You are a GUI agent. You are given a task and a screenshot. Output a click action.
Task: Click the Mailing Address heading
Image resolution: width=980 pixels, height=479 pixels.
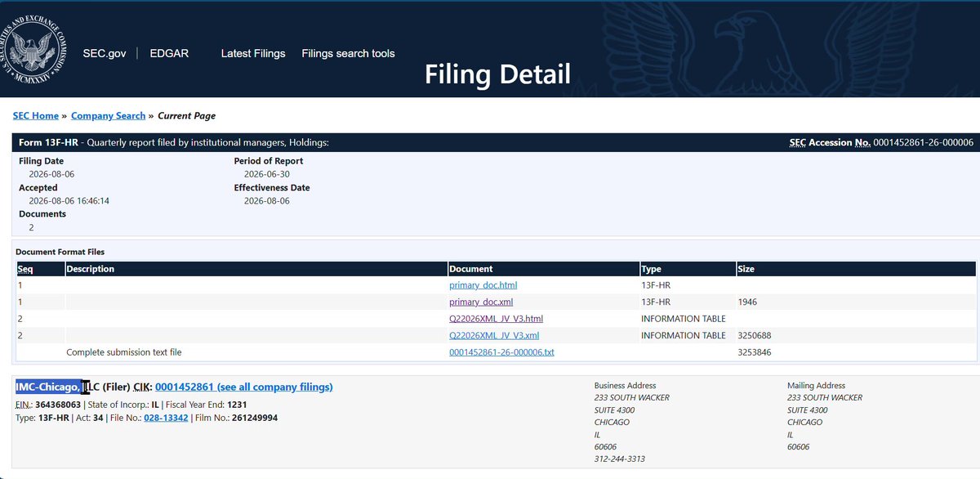click(x=817, y=386)
